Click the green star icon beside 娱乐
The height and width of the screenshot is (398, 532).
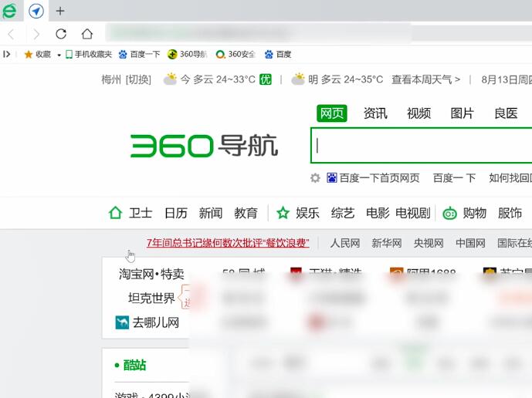[x=283, y=213]
